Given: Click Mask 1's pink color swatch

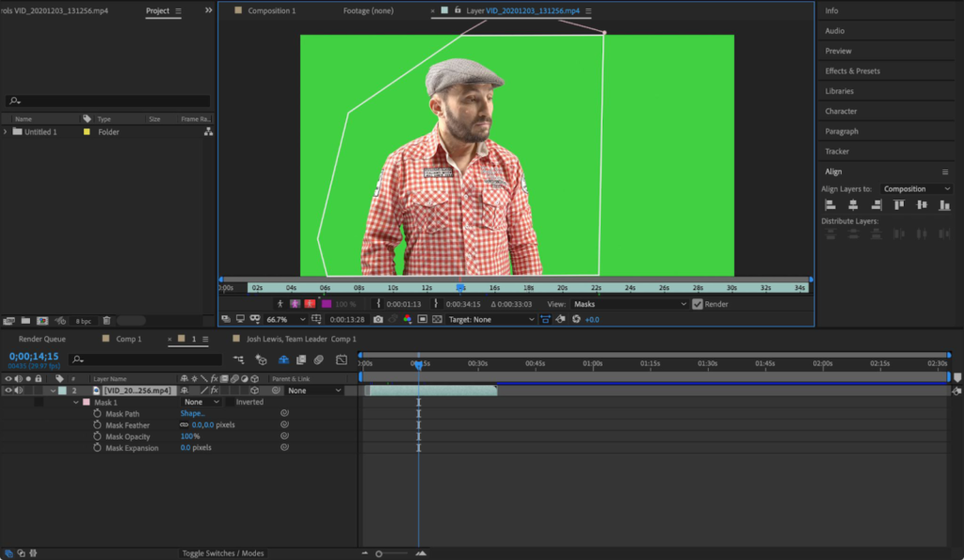Looking at the screenshot, I should [x=87, y=402].
